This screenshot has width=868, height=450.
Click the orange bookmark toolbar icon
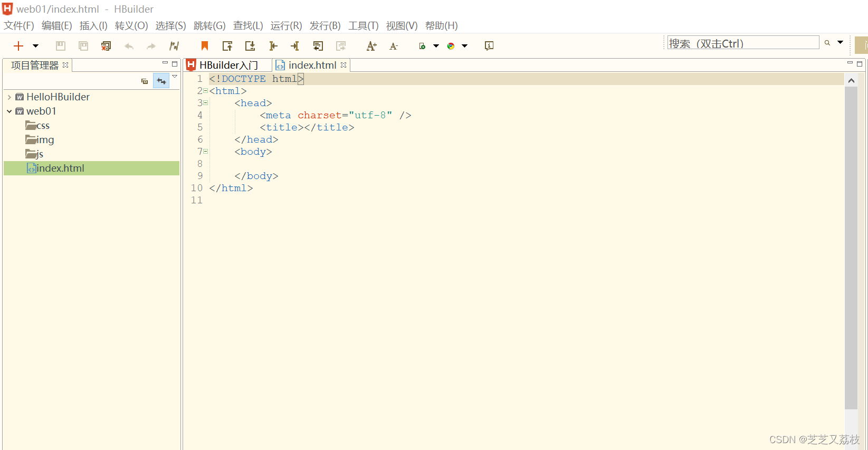[205, 46]
